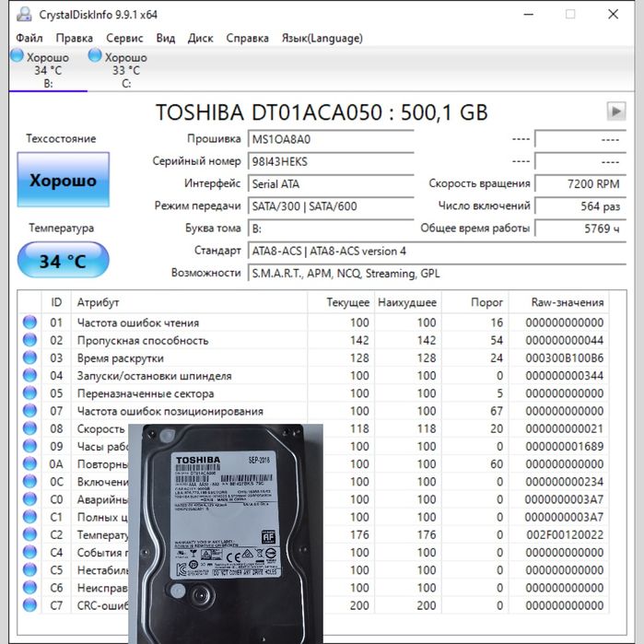This screenshot has width=644, height=644.
Task: Click status icon for attribute 09
Action: (29, 446)
